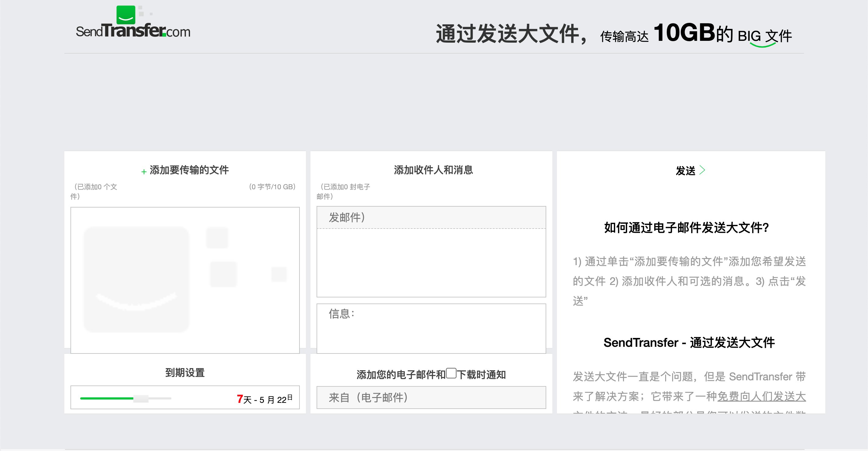Click the SendTransfer - 通过发送大文件 heading
Viewport: 868px width, 451px height.
coord(689,343)
